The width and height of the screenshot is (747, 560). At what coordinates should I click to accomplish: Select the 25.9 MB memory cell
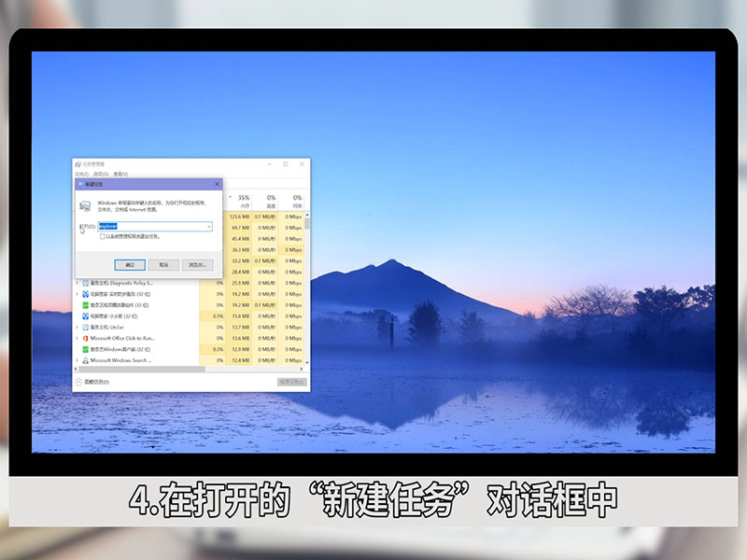241,283
